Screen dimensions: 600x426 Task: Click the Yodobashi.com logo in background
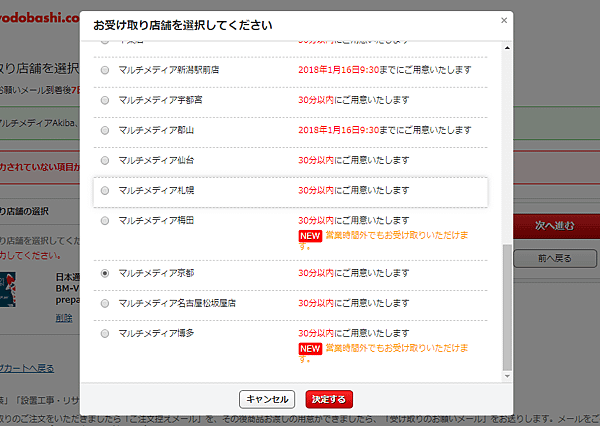coord(40,18)
